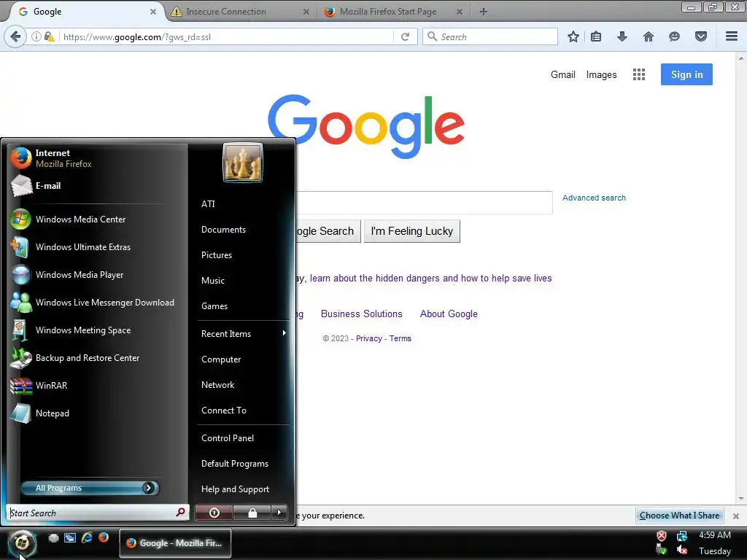This screenshot has height=560, width=747.
Task: Click the muted volume tray icon
Action: pyautogui.click(x=682, y=550)
